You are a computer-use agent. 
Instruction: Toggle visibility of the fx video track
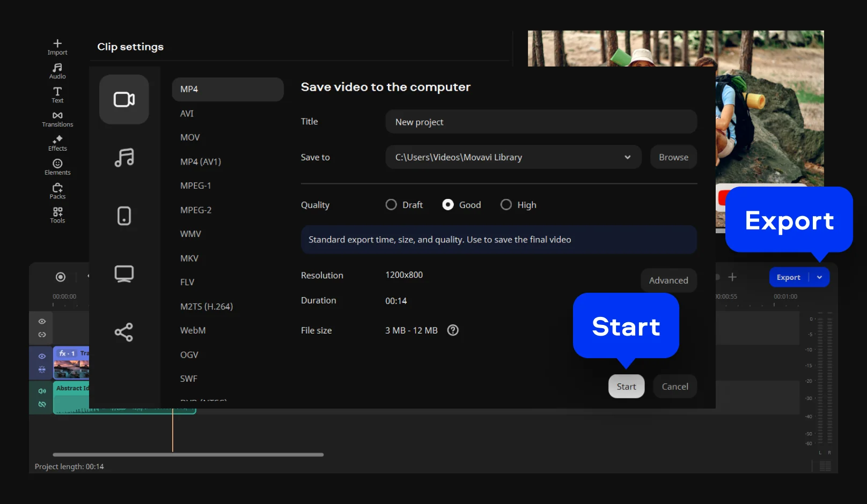[42, 356]
